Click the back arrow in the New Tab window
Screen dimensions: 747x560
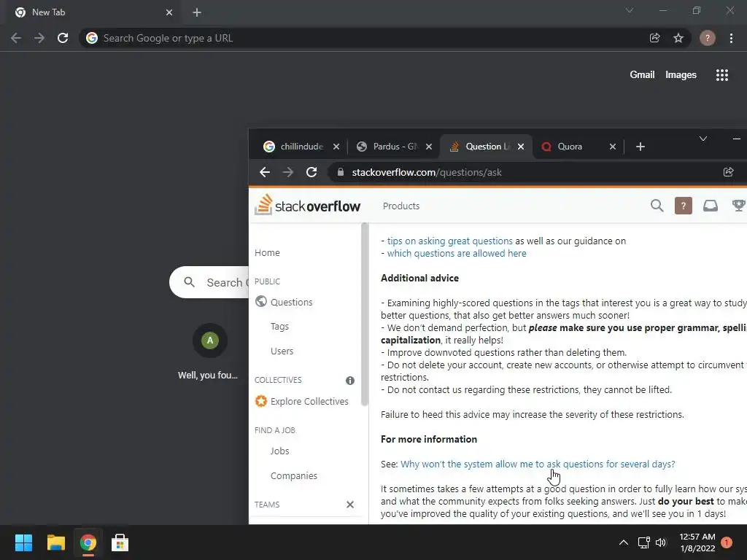(x=16, y=38)
